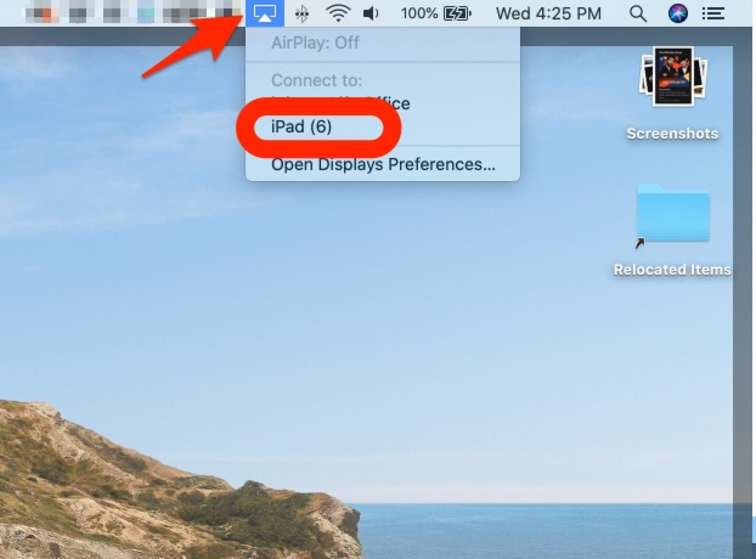Open the AirPlay menu bar icon
Screen dimensions: 756x559
(x=265, y=13)
